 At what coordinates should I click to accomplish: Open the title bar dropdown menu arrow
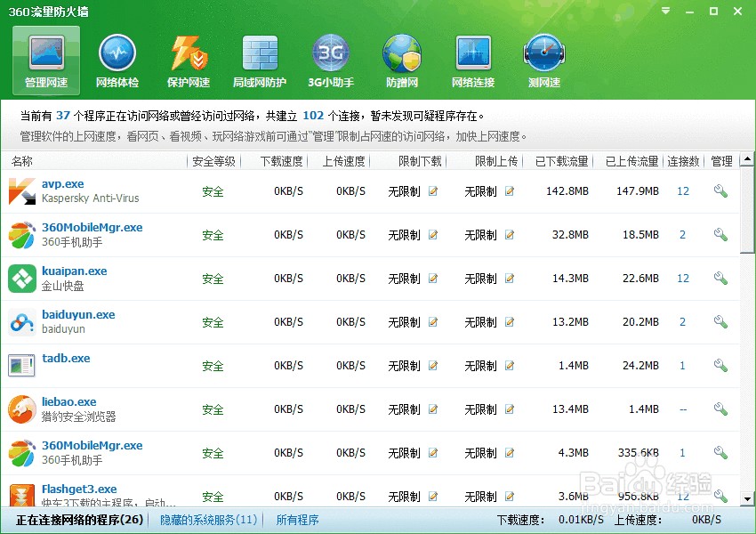point(664,12)
